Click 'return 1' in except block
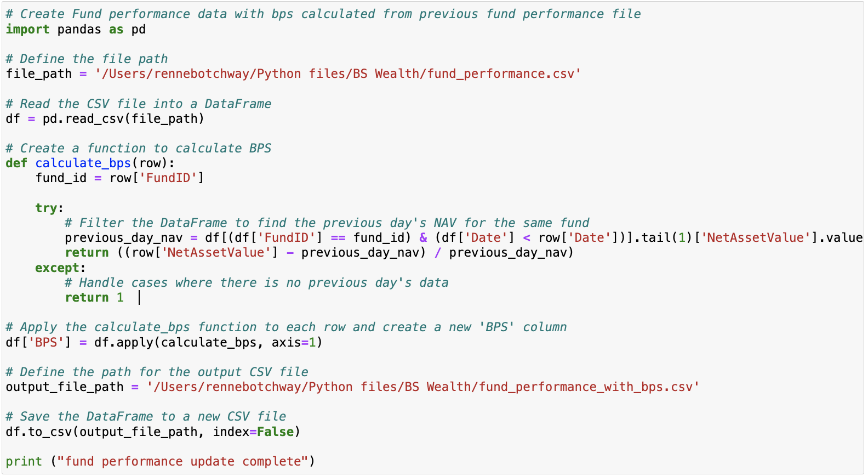This screenshot has width=868, height=476. [94, 298]
